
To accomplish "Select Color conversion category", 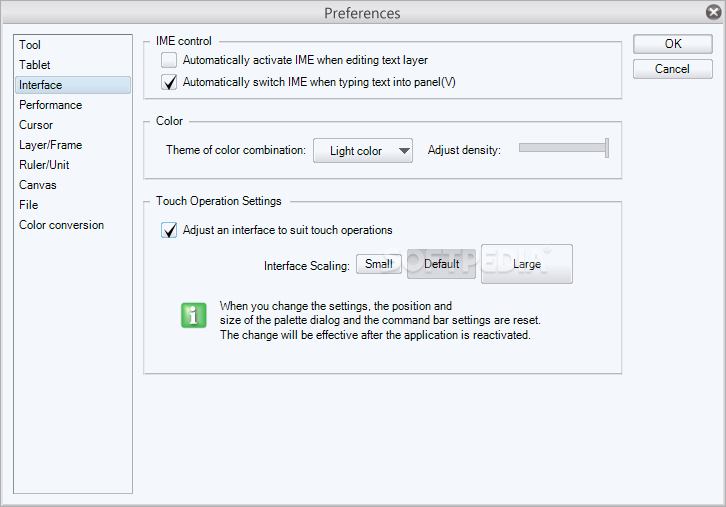I will (73, 225).
